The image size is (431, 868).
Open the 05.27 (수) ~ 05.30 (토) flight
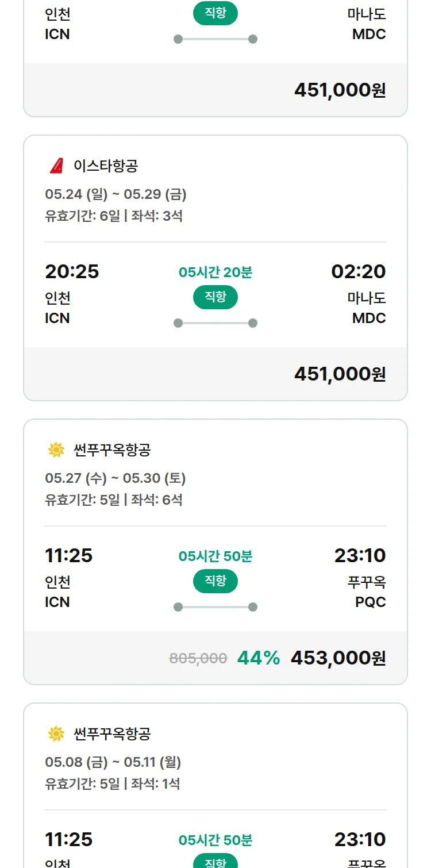coord(116,478)
